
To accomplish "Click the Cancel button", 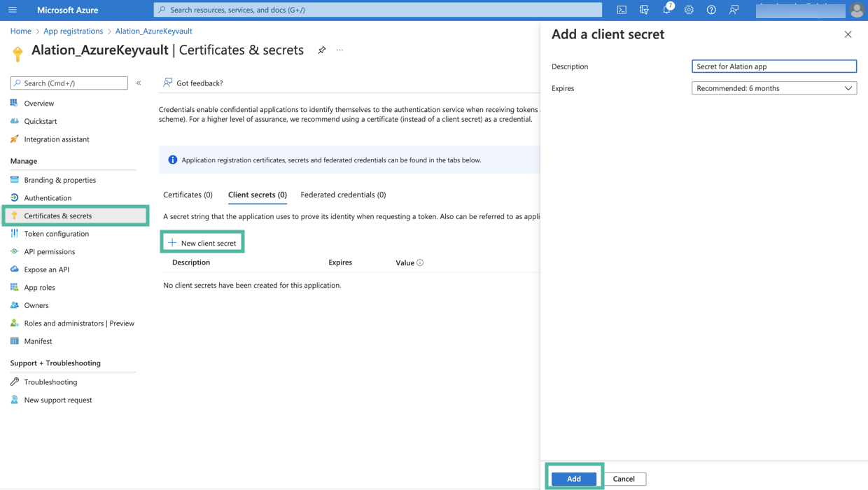I will pos(624,479).
